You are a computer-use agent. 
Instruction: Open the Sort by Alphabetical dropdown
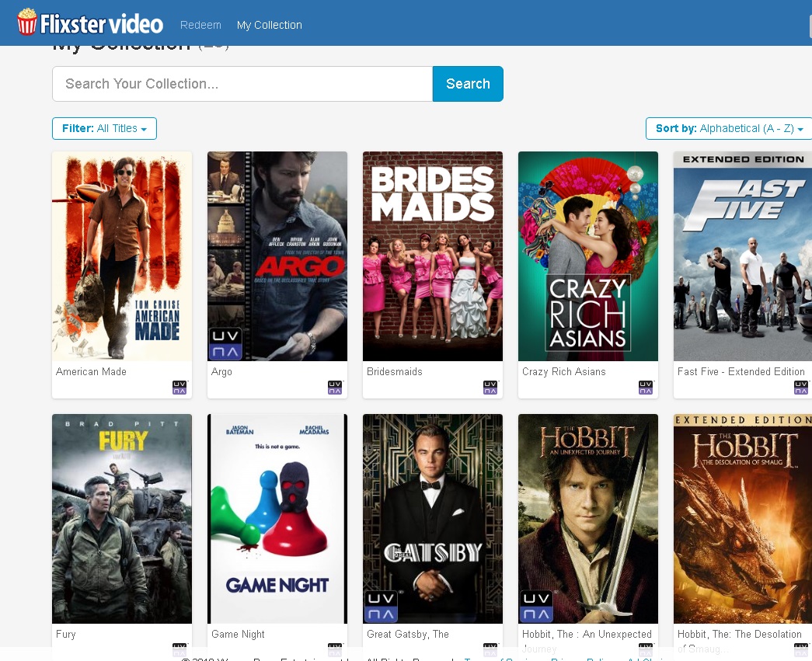point(729,128)
